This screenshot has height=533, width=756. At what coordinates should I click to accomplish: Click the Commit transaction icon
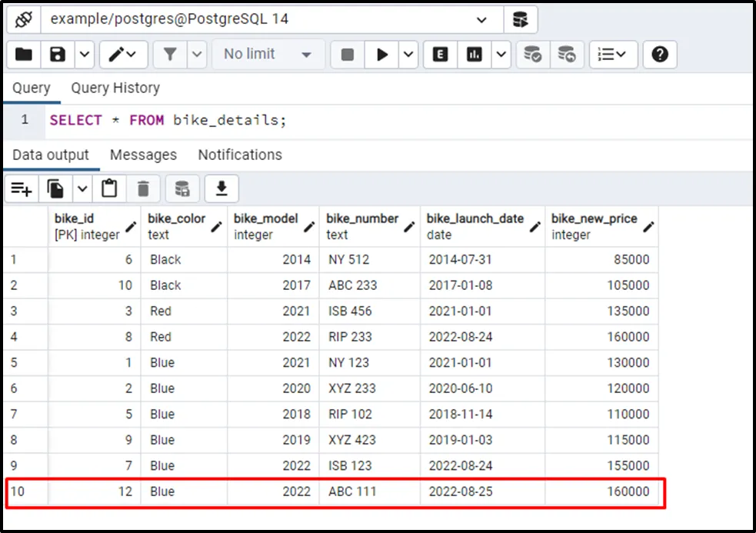click(532, 55)
